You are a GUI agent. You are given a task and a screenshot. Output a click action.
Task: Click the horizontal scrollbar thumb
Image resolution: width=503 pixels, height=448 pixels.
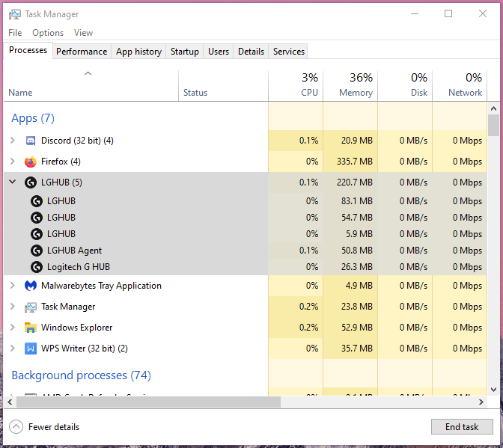(148, 402)
